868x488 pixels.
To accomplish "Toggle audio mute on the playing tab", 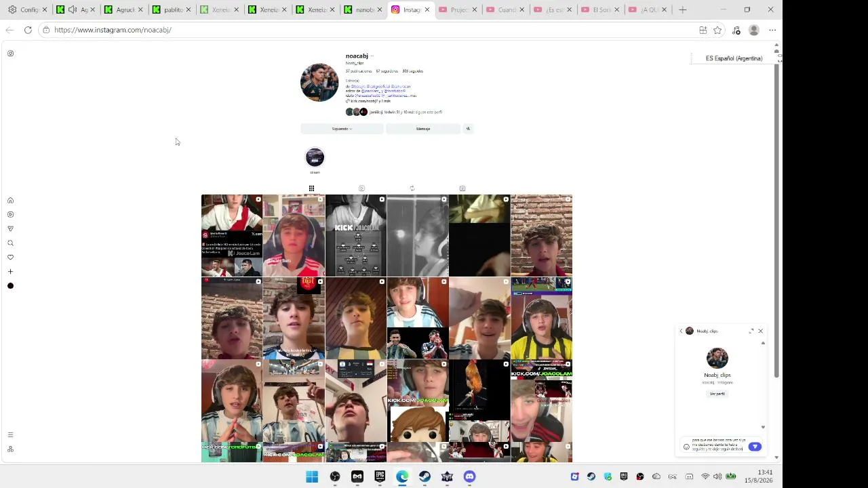I will [73, 9].
